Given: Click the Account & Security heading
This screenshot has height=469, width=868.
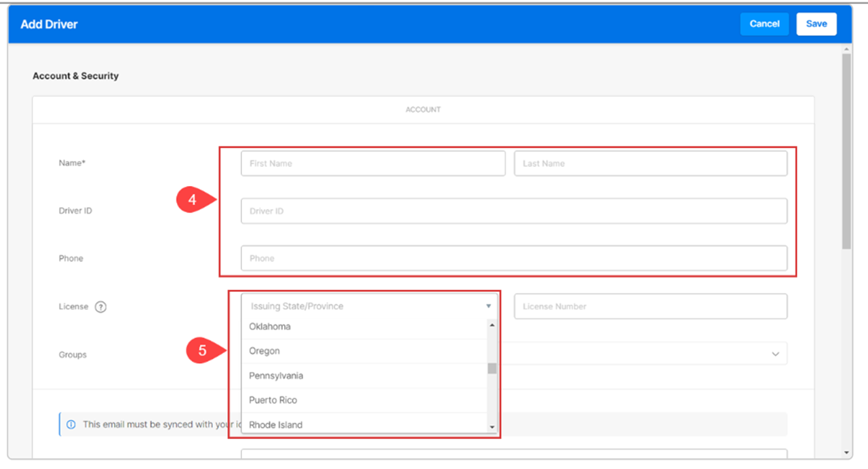Looking at the screenshot, I should [75, 76].
